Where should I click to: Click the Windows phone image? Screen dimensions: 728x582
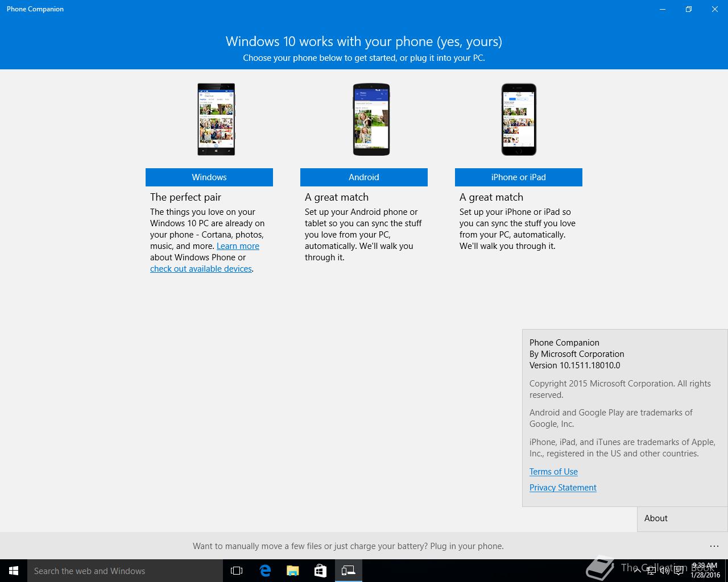click(216, 119)
